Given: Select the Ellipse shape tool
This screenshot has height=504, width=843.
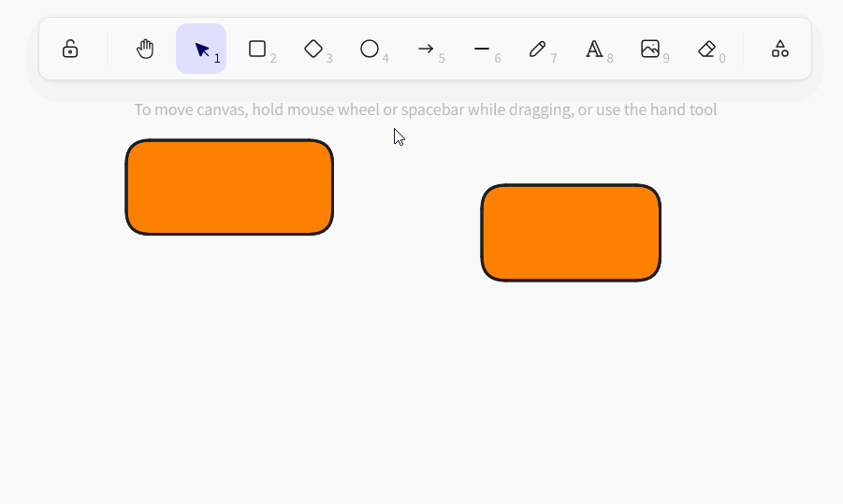Looking at the screenshot, I should [370, 49].
